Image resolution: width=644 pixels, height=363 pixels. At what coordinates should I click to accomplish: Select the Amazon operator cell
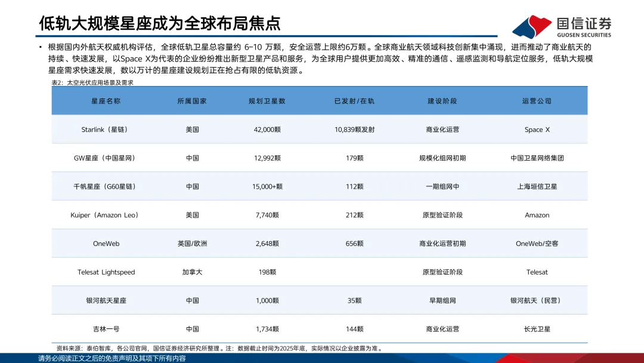537,215
